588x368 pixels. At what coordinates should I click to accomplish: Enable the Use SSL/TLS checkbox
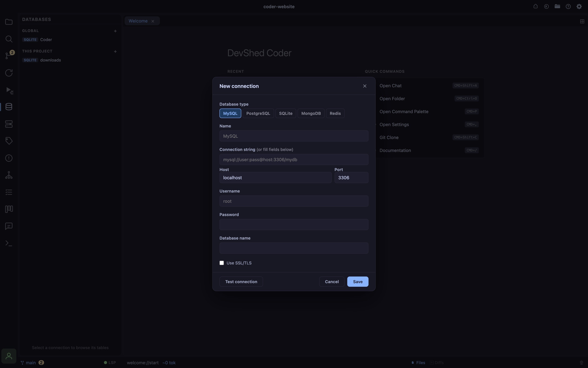[222, 263]
